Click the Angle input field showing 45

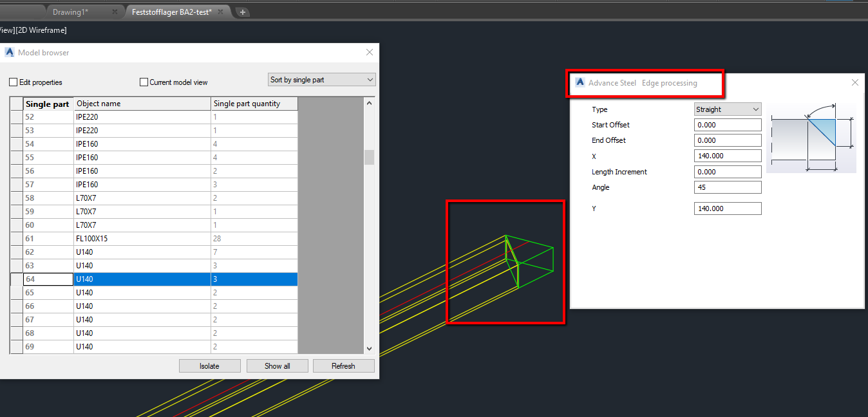click(727, 187)
